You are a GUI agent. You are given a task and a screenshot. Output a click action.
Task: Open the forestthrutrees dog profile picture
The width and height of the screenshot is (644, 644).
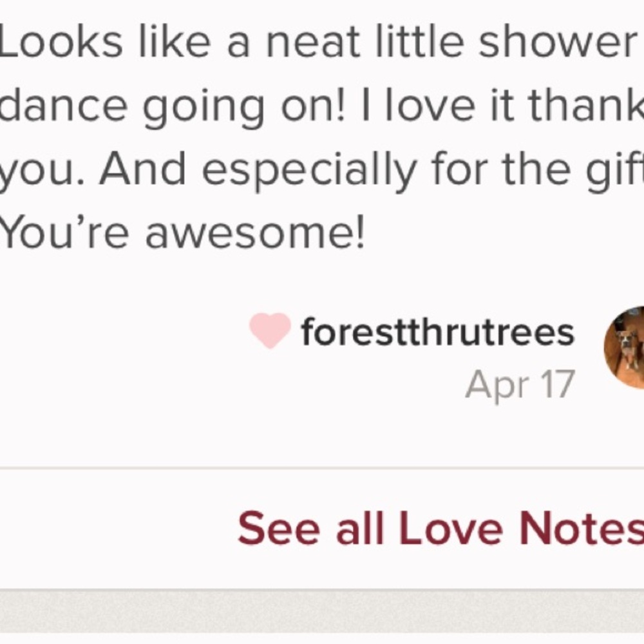click(x=624, y=347)
